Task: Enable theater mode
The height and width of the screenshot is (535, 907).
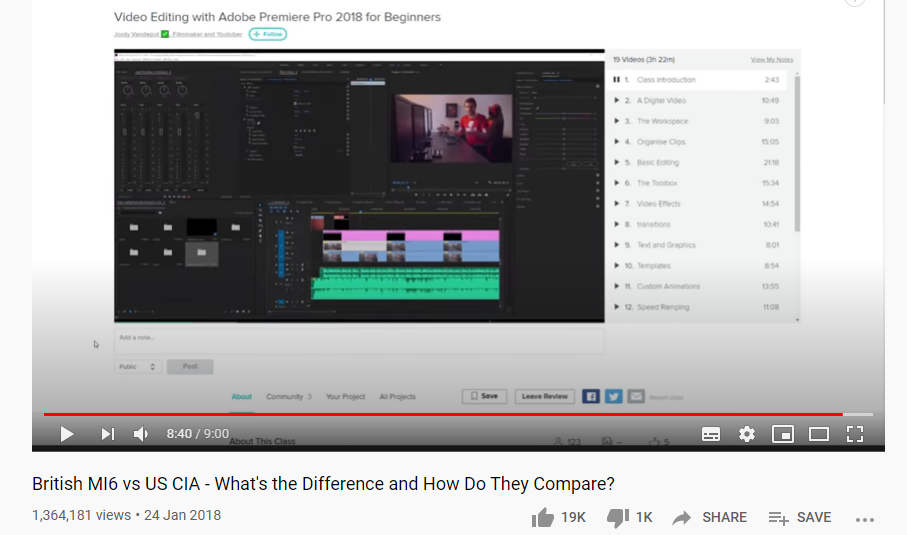Action: pos(819,434)
